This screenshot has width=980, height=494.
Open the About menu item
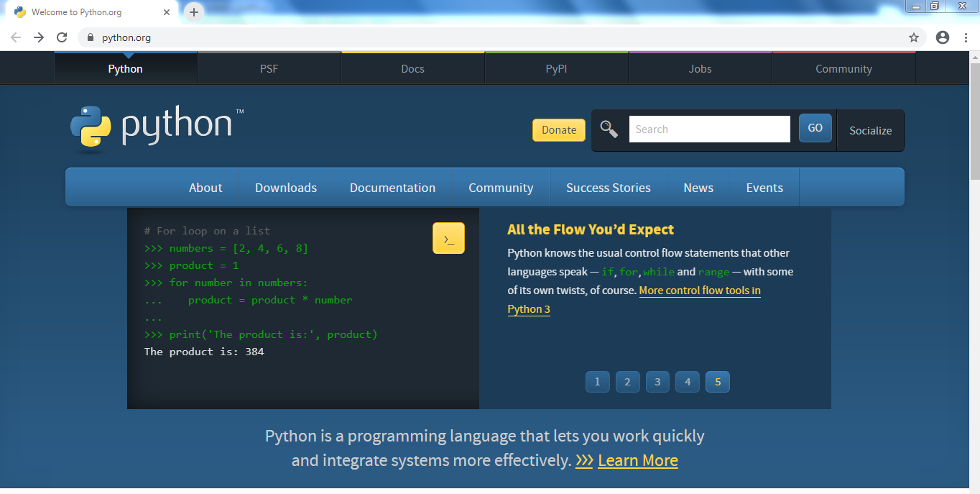205,188
